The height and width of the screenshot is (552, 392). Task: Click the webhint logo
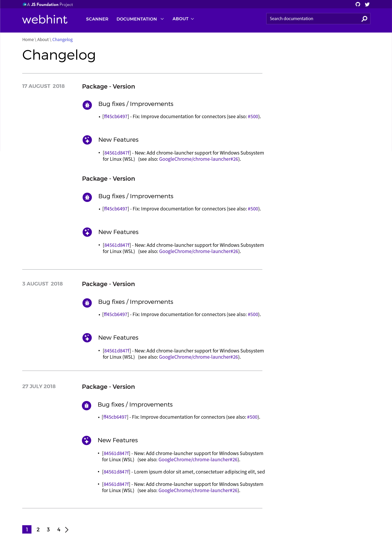pos(45,20)
